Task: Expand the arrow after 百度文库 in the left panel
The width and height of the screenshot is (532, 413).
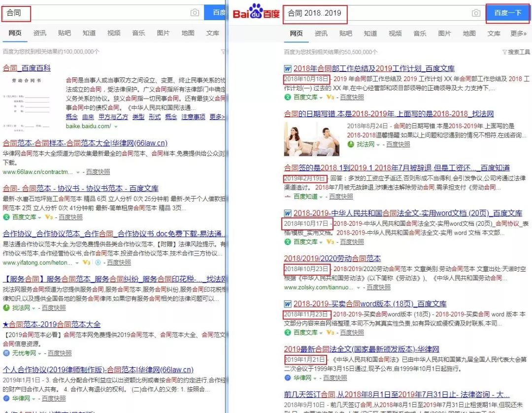Action: (40, 217)
